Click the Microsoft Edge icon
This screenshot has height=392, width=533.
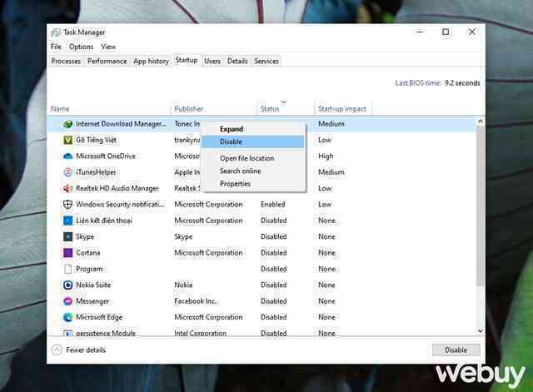click(68, 317)
